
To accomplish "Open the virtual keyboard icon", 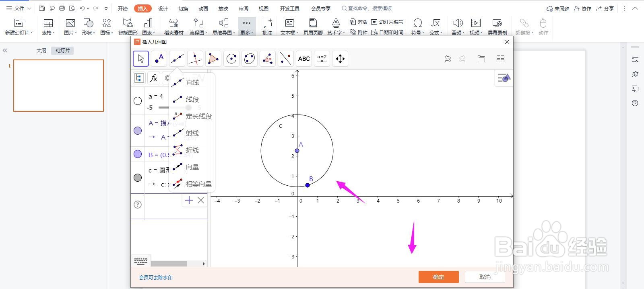I will (141, 261).
